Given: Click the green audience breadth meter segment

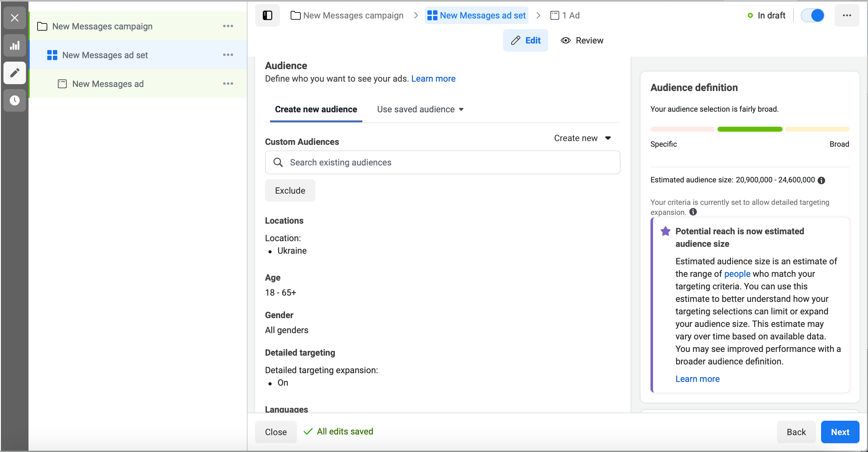Looking at the screenshot, I should (750, 129).
